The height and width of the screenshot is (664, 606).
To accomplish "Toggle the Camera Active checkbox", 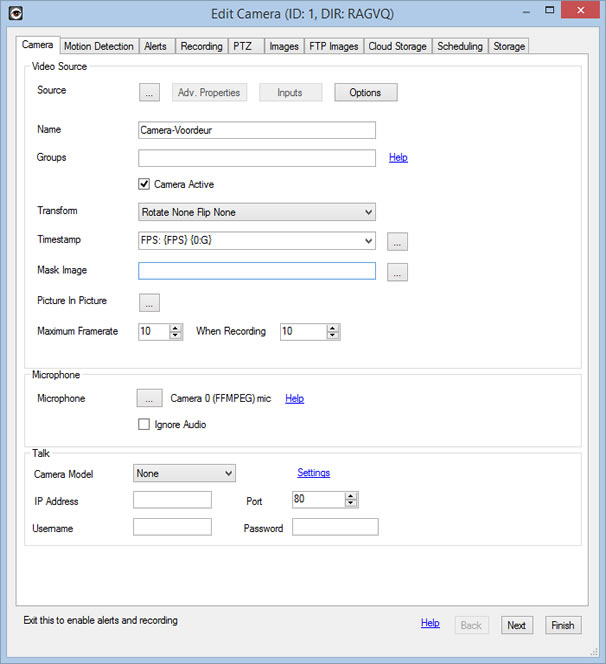I will [145, 184].
